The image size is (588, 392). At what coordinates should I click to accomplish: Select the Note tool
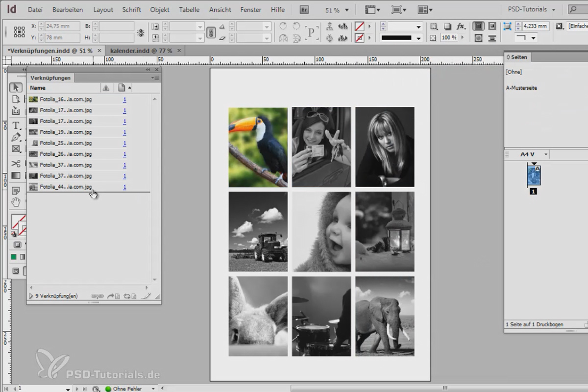16,190
